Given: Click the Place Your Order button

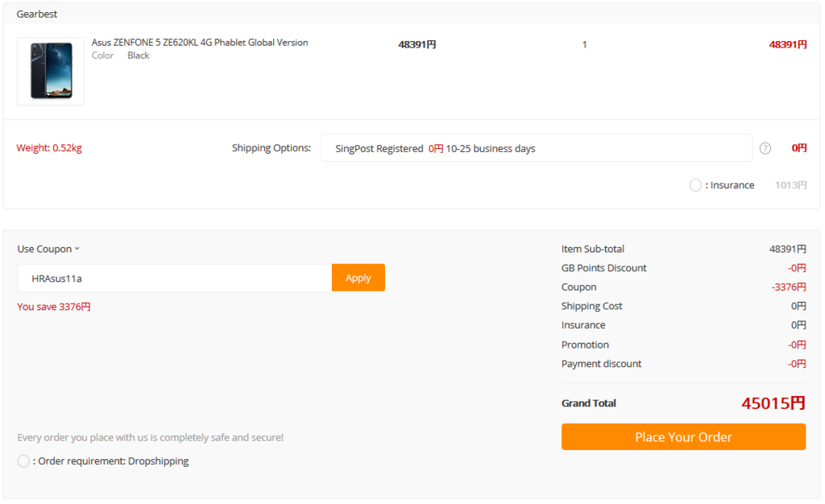Looking at the screenshot, I should 683,436.
